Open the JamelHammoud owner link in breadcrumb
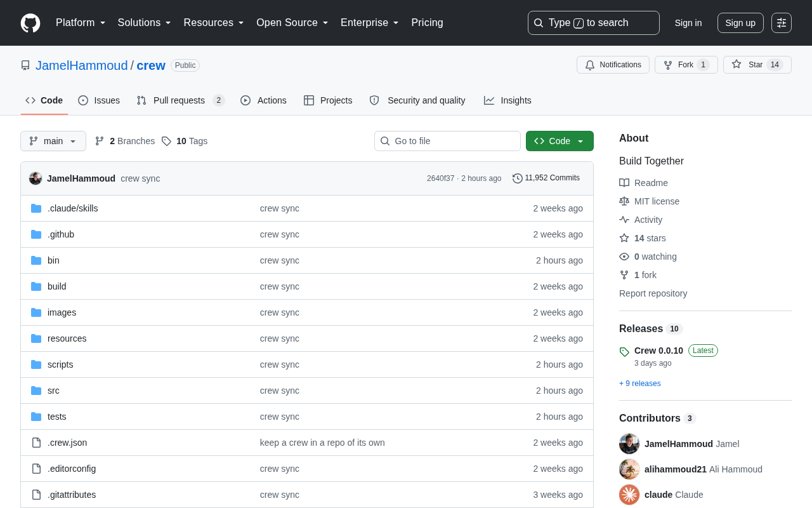Screen dimensions: 812x508 [x=82, y=65]
